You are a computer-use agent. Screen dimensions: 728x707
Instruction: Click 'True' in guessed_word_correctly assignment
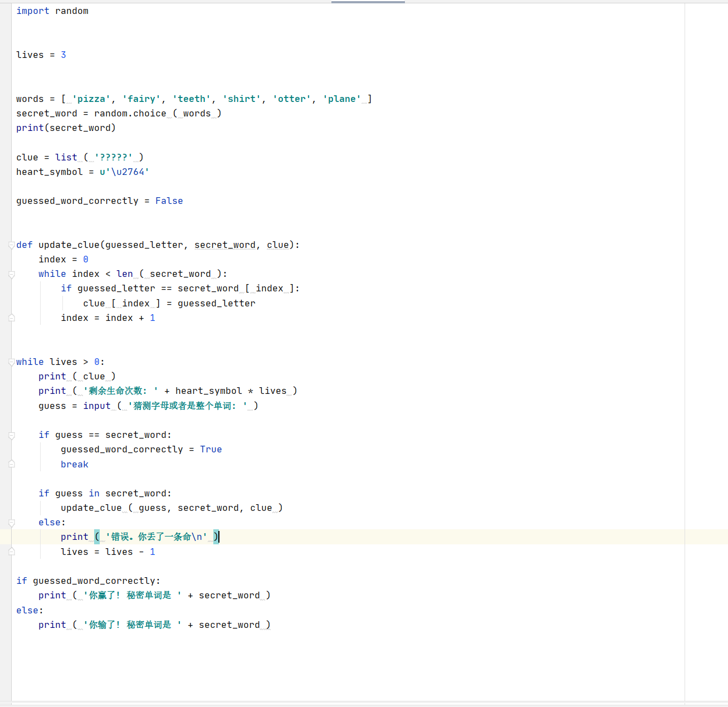tap(211, 449)
